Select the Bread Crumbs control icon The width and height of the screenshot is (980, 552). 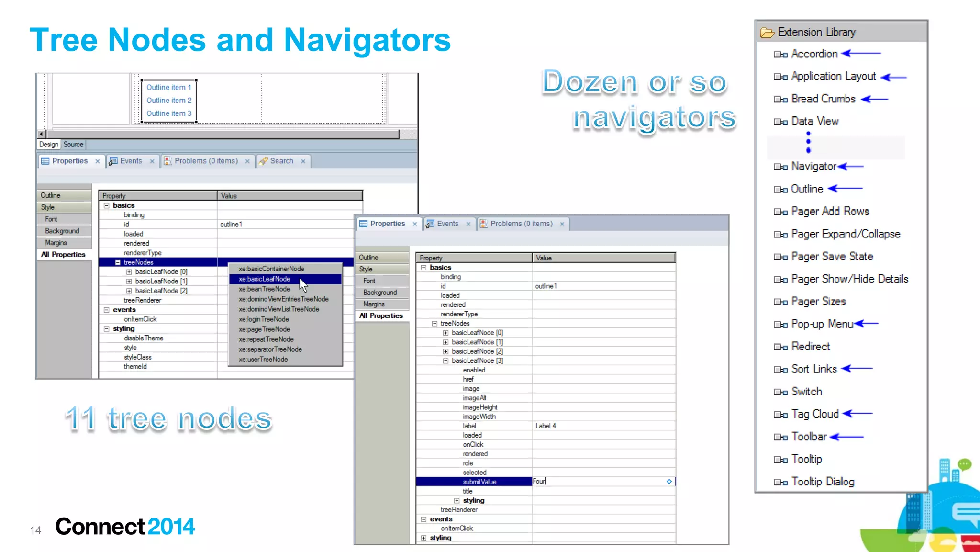click(780, 99)
